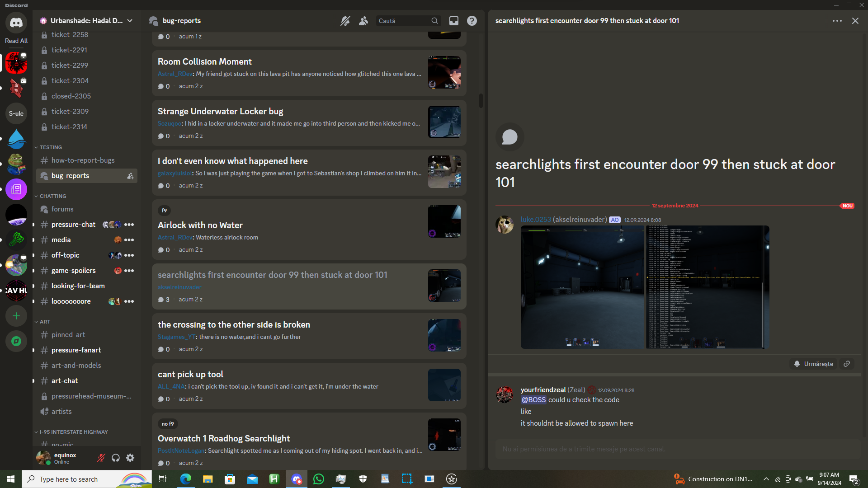The width and height of the screenshot is (868, 488).
Task: Copy post link icon next to Urmărește
Action: tap(847, 364)
